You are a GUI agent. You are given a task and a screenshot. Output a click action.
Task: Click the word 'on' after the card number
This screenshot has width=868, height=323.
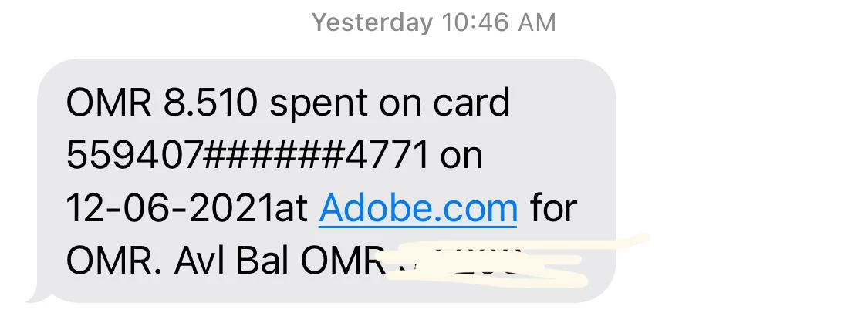(461, 157)
